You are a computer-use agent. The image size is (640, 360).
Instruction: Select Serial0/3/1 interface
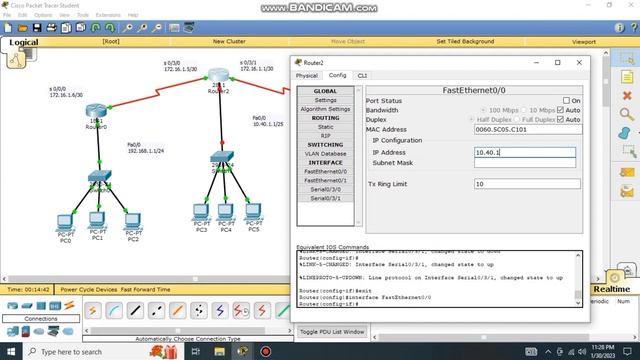click(325, 198)
